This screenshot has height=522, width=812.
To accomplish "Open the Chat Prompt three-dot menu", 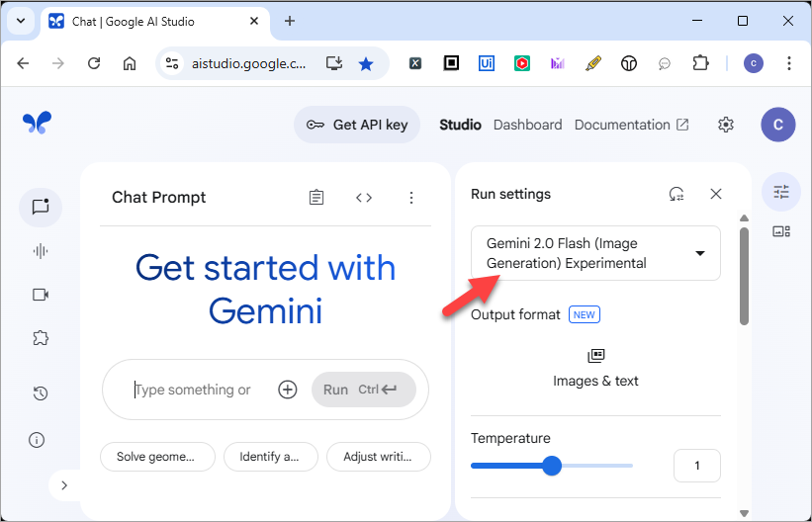I will pos(411,198).
